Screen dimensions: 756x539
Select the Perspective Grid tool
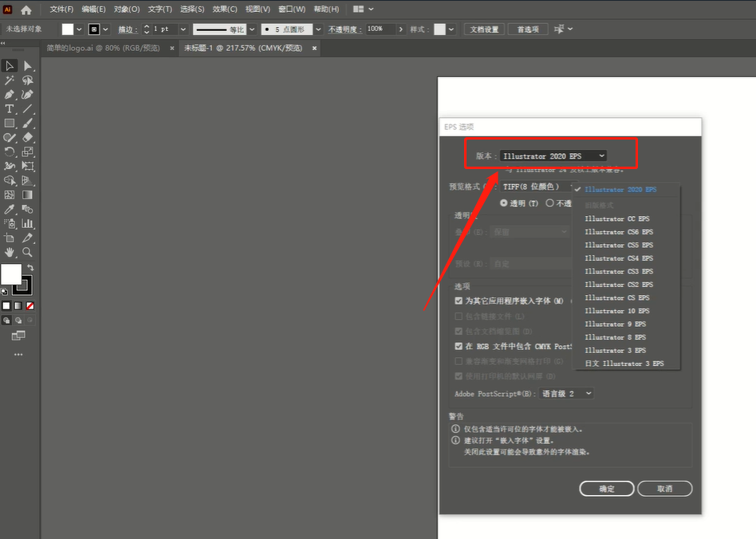(x=27, y=181)
